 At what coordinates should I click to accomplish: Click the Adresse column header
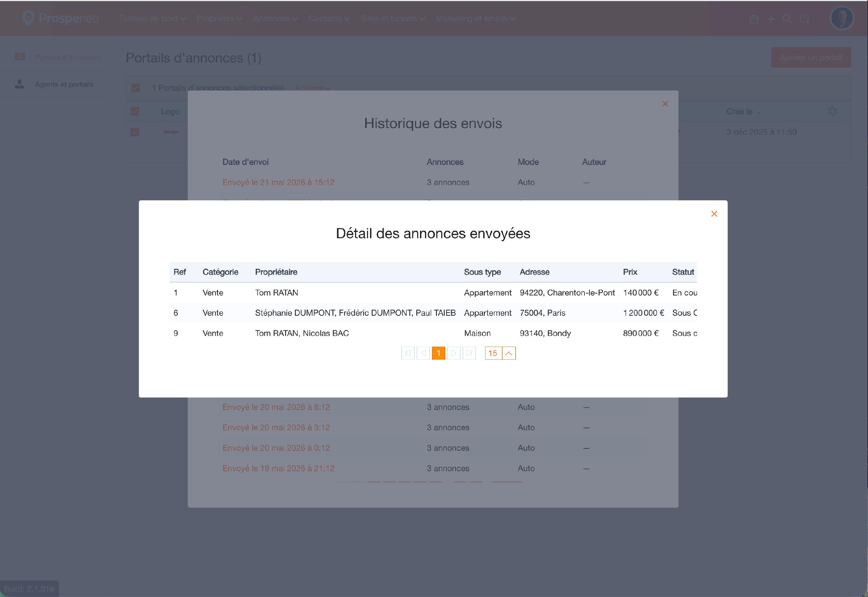534,272
